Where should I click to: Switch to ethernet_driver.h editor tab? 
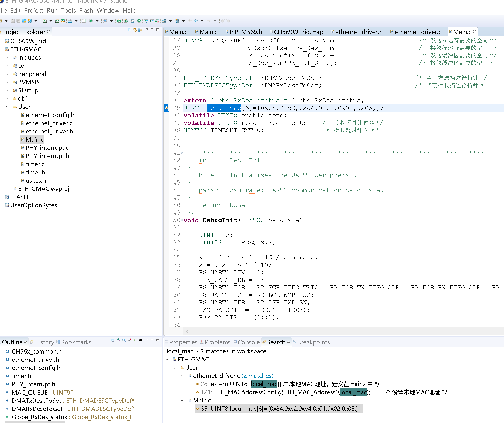pyautogui.click(x=357, y=32)
